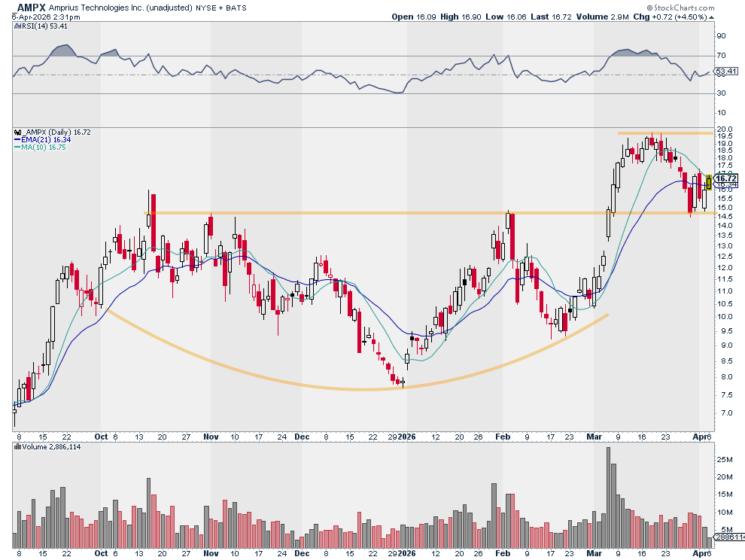The width and height of the screenshot is (745, 560).
Task: Click the 30 level on RSI axis
Action: [x=721, y=93]
